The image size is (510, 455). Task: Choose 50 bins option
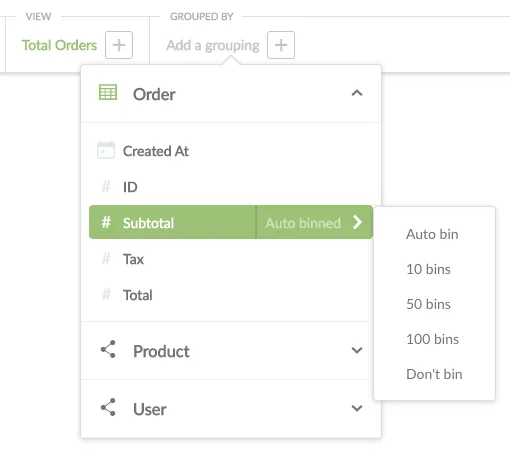click(428, 304)
